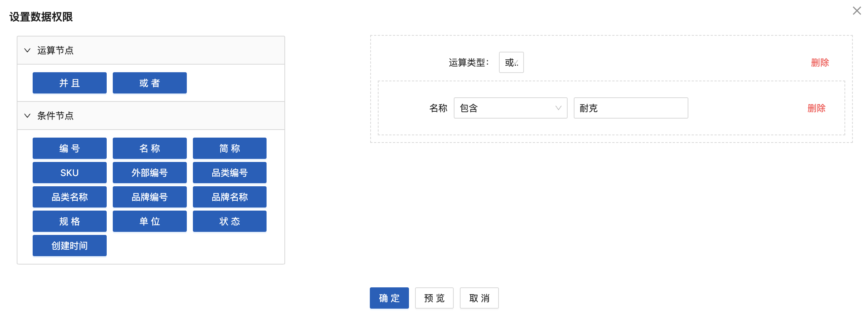Add the 状态 condition node
Image resolution: width=868 pixels, height=317 pixels.
pos(229,221)
